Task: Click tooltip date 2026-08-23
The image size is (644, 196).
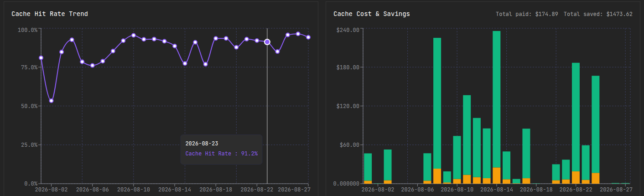Action: pos(201,144)
